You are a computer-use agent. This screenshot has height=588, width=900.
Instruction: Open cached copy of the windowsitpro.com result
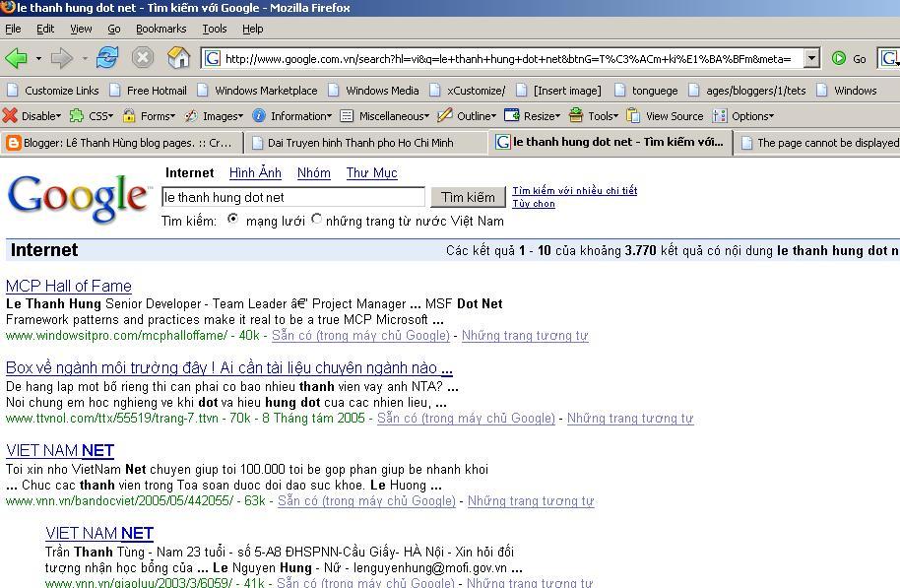tap(360, 335)
